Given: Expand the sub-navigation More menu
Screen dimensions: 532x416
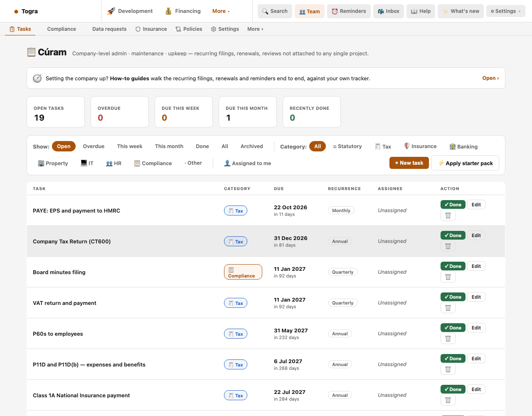Looking at the screenshot, I should click(255, 29).
